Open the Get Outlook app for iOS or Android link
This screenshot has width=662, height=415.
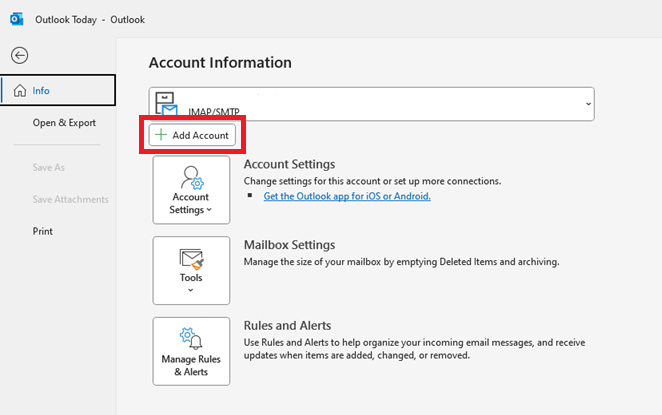[x=347, y=196]
